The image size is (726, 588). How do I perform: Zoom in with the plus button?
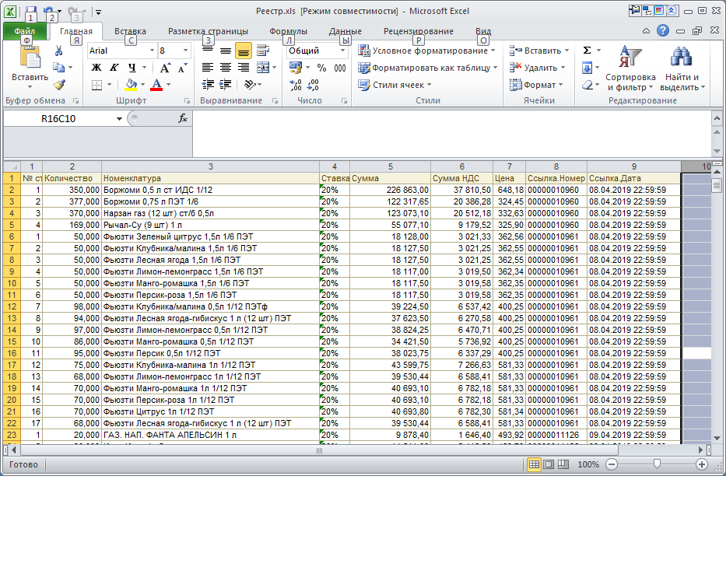(x=701, y=464)
